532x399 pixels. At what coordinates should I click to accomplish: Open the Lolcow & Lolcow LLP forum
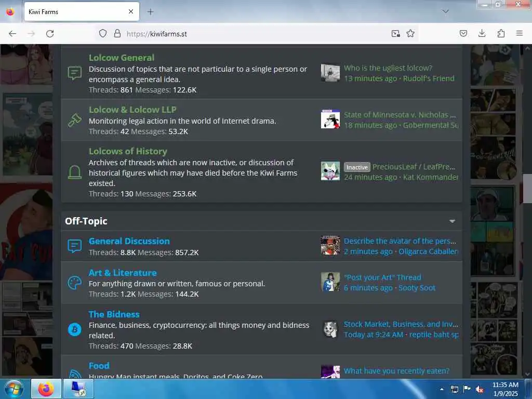132,110
